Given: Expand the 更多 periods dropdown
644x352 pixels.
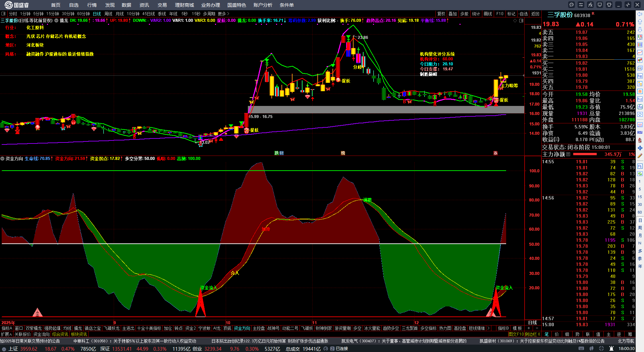Looking at the screenshot, I should tap(223, 14).
